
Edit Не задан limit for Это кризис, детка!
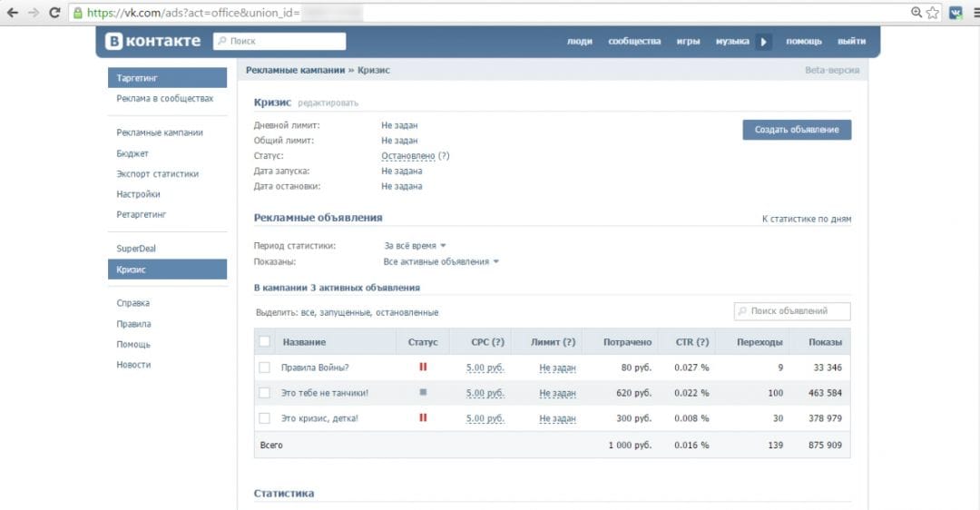pos(557,418)
